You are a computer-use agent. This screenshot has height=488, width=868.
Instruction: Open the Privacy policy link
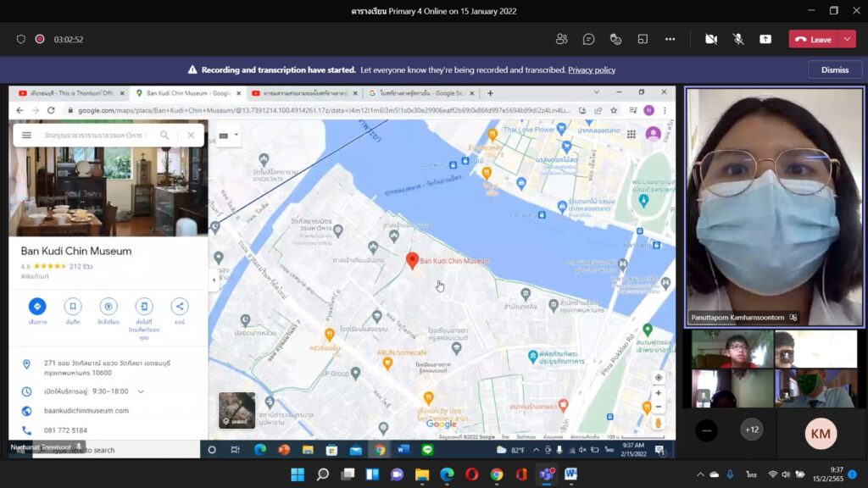coord(592,69)
